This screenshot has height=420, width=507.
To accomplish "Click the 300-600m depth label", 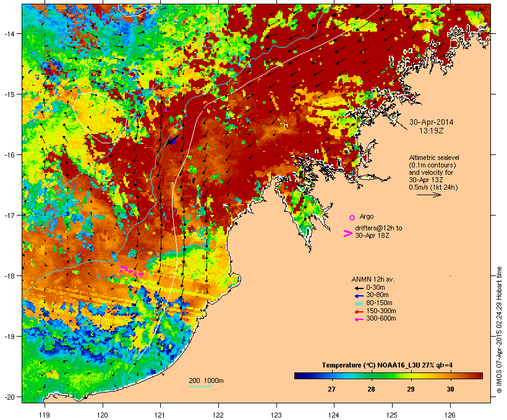I will (x=381, y=319).
